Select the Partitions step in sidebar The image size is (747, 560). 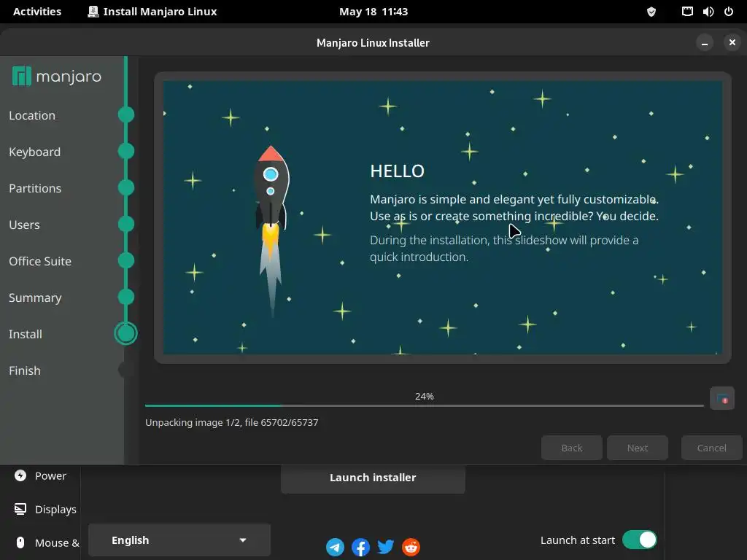point(35,188)
